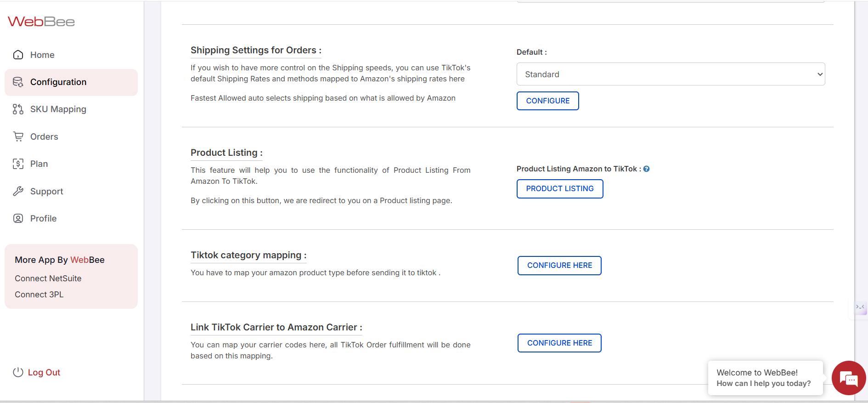Open the Default shipping speed dropdown
868x403 pixels.
tap(671, 74)
